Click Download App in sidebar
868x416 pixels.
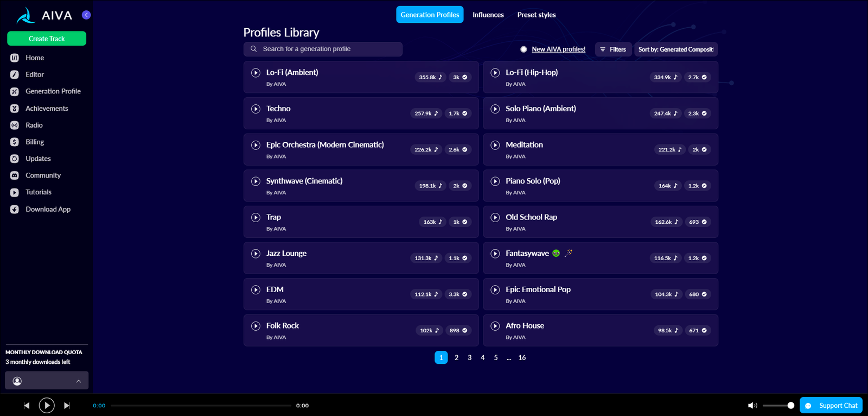pyautogui.click(x=48, y=209)
